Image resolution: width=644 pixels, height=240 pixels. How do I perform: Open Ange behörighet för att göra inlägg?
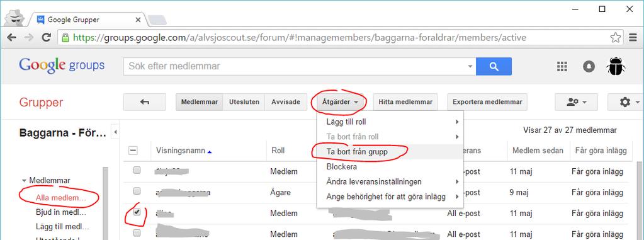[x=390, y=197]
